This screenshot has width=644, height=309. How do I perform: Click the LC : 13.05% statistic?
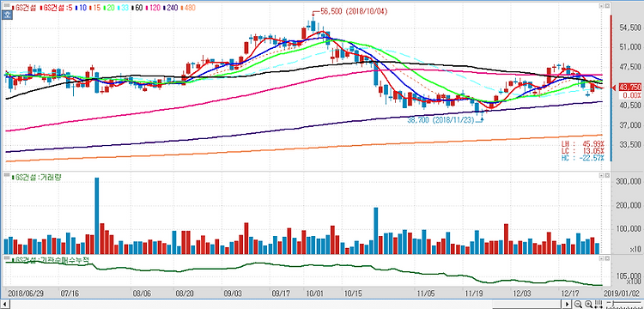(582, 151)
